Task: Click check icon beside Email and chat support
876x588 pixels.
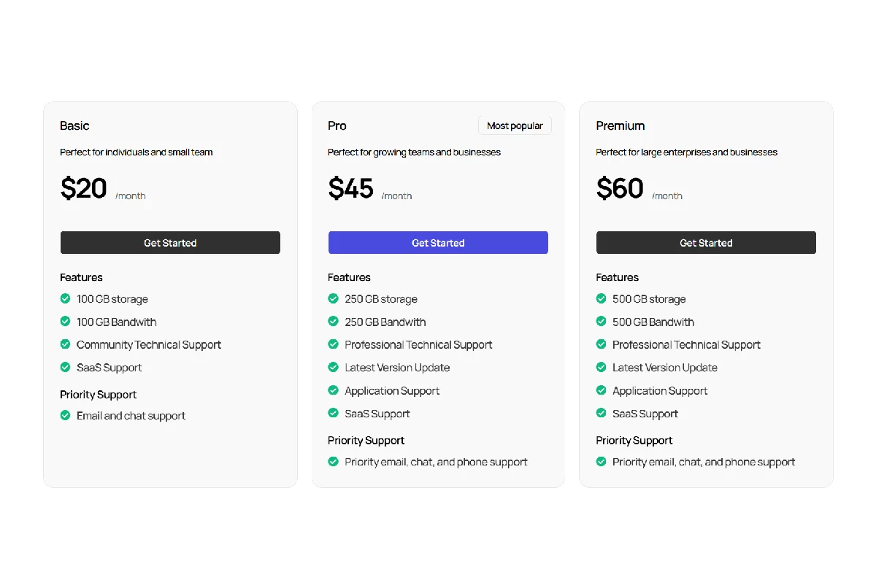Action: (65, 415)
